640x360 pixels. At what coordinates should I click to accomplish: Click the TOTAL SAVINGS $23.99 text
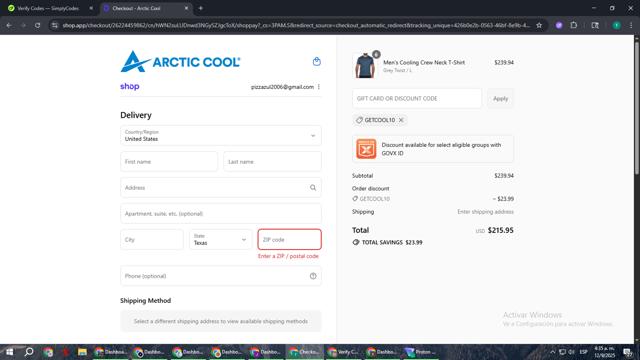coord(392,242)
